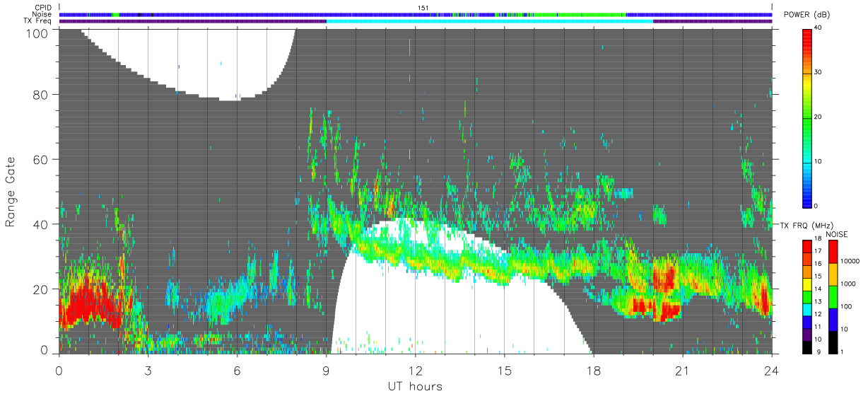Click the 'UT hours' axis title
868x401 pixels.
click(x=414, y=387)
